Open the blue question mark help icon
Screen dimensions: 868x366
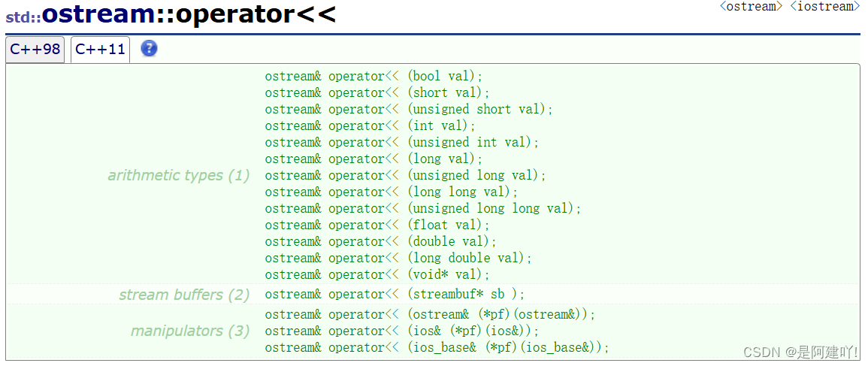pos(149,49)
